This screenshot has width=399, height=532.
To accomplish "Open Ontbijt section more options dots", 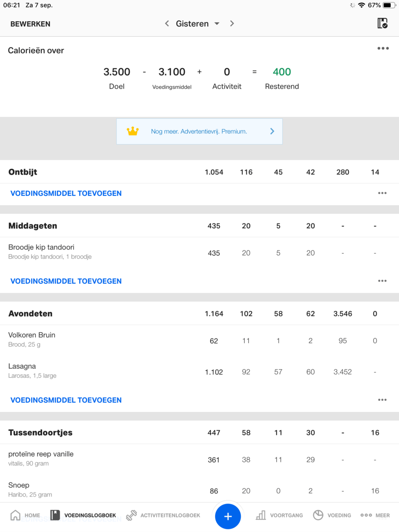I will [x=382, y=193].
